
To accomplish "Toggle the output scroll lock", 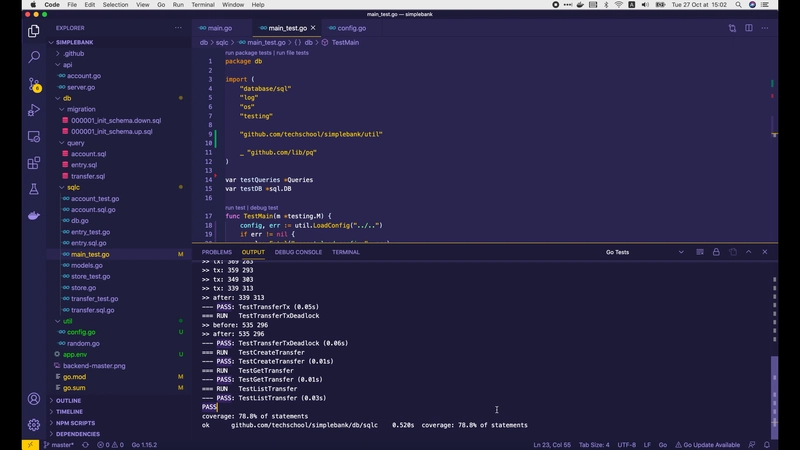I will (x=716, y=252).
